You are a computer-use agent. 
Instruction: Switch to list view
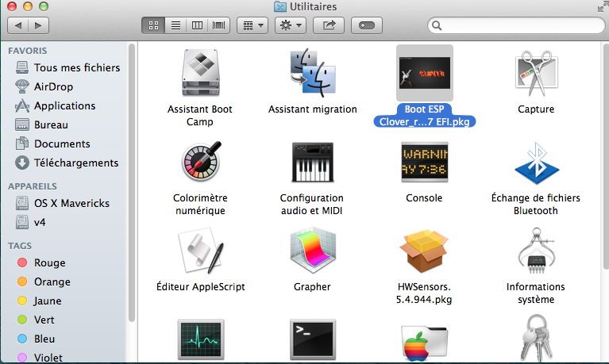(175, 25)
